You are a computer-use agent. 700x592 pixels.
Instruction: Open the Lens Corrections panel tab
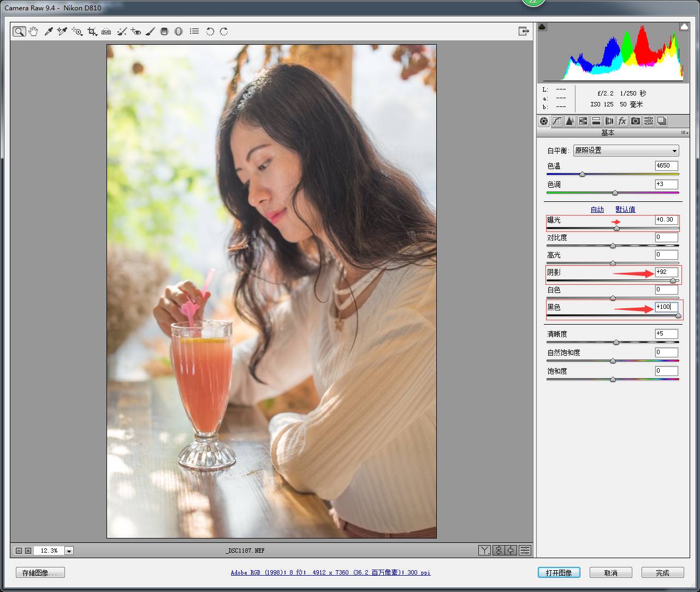coord(609,121)
